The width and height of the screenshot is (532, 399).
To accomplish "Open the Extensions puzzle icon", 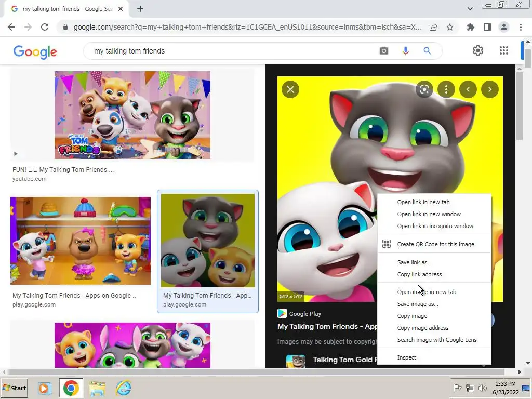I will point(471,27).
